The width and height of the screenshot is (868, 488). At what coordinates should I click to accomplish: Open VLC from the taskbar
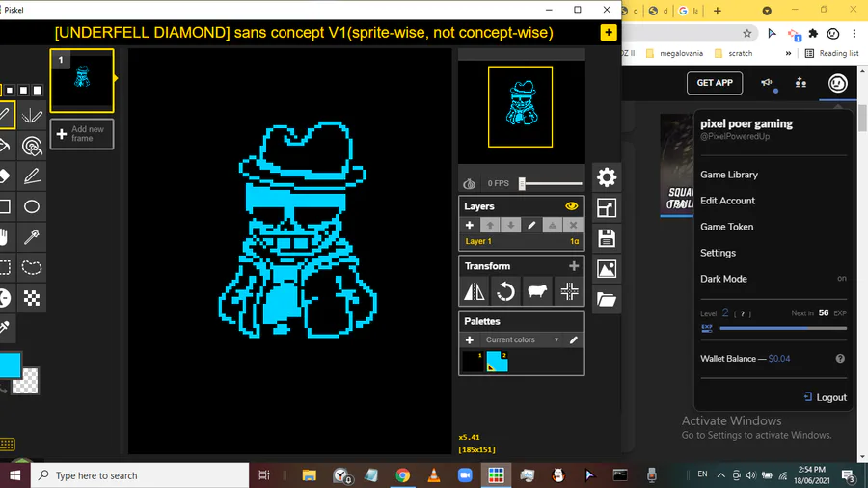tap(433, 475)
